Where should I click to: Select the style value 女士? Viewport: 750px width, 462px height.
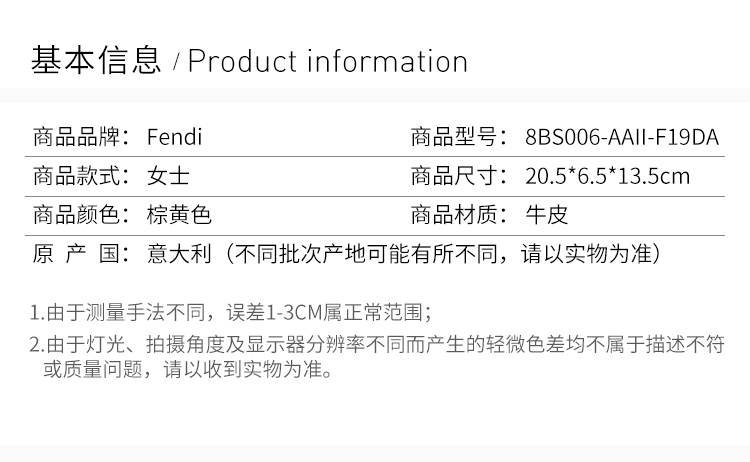pos(168,176)
